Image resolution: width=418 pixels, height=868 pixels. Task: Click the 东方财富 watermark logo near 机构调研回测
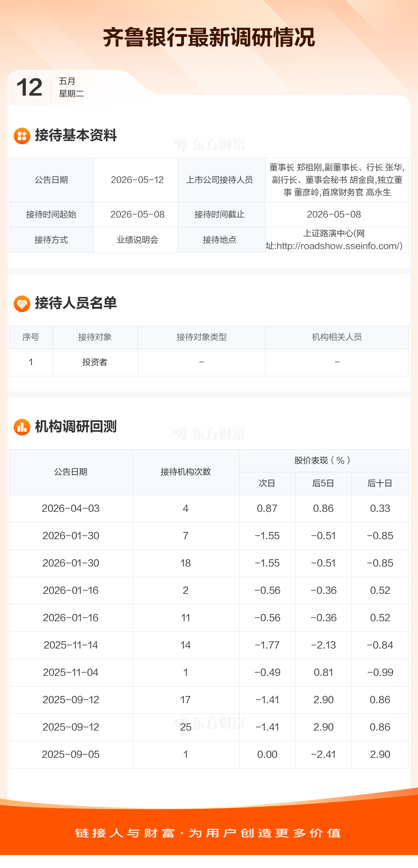tap(209, 434)
